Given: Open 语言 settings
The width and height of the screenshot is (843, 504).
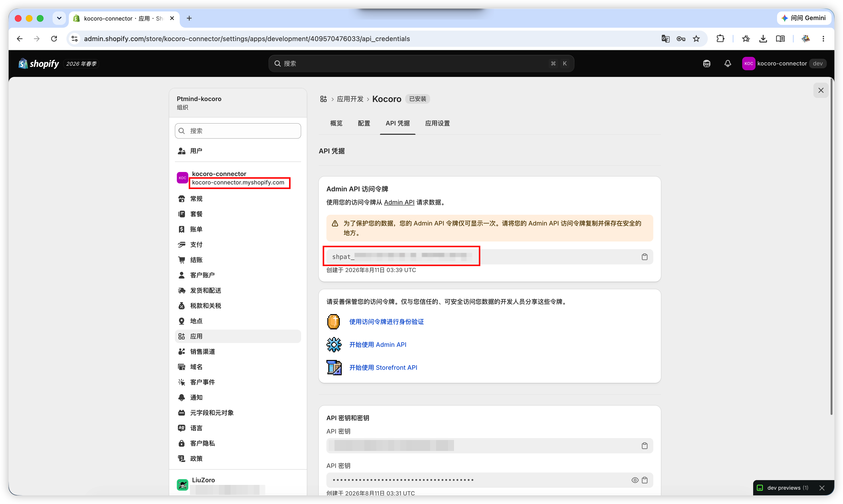Looking at the screenshot, I should 238,428.
